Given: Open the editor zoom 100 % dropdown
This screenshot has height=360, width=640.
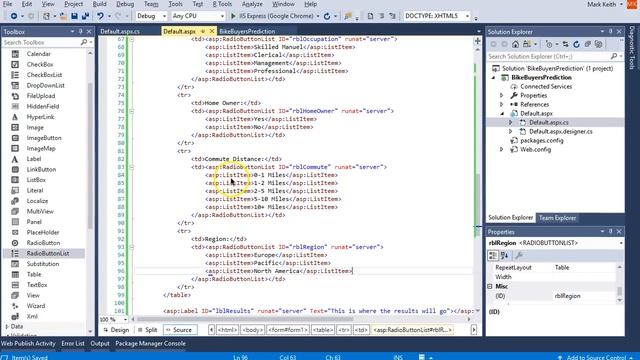Looking at the screenshot, I should (x=125, y=319).
